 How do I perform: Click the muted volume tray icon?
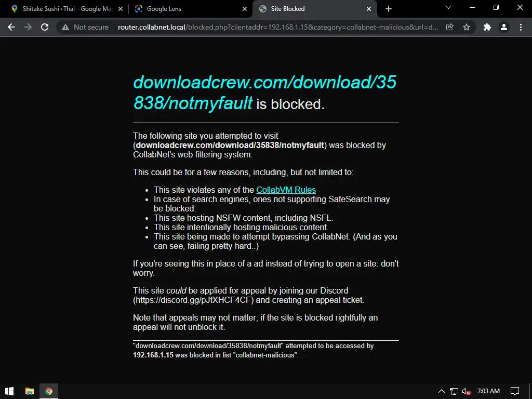point(466,391)
